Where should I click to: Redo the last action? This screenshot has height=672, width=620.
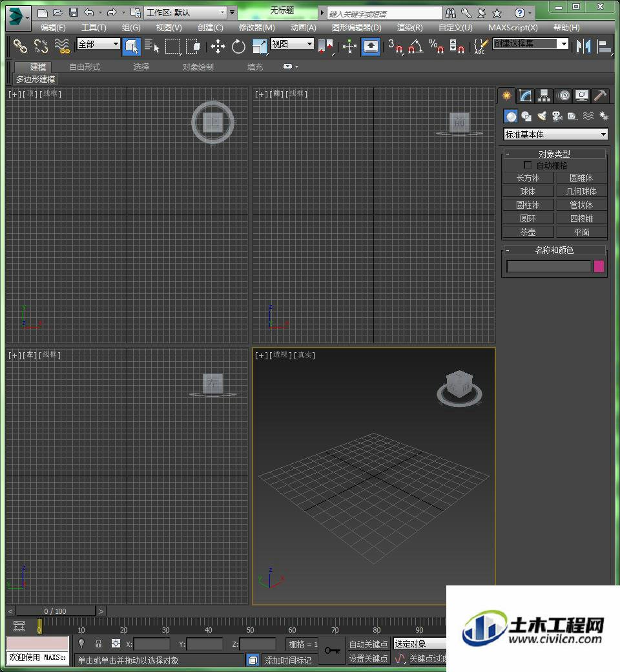tap(111, 13)
